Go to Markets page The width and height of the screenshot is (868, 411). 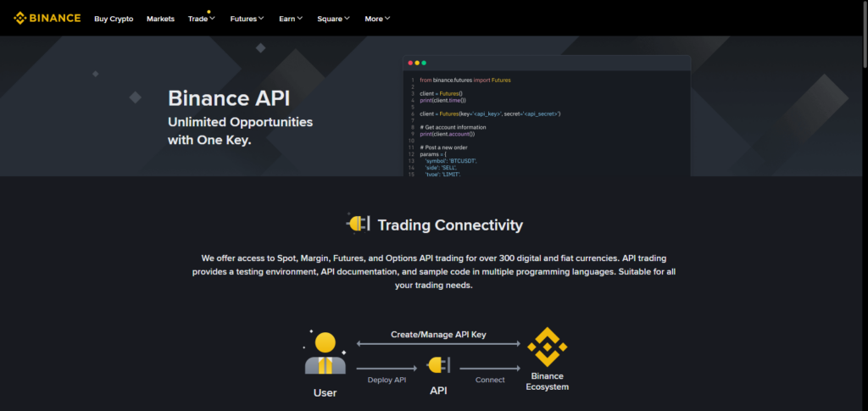[x=160, y=19]
